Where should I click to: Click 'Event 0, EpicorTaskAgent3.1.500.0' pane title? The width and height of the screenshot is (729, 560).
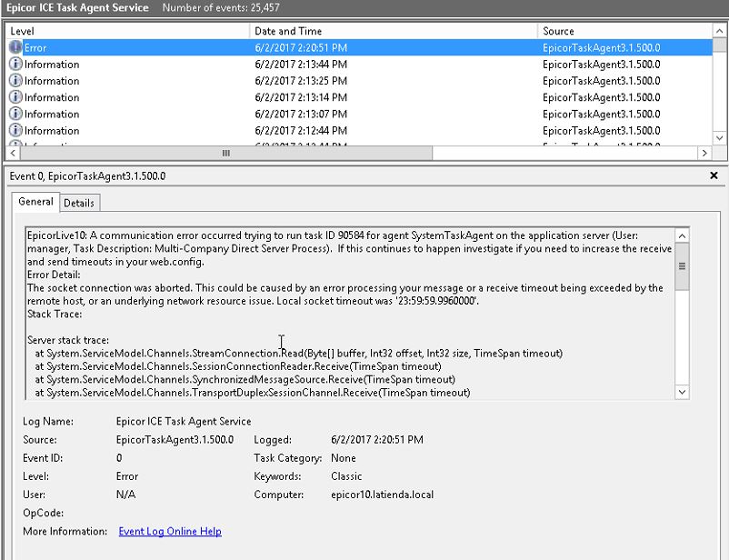tap(87, 176)
